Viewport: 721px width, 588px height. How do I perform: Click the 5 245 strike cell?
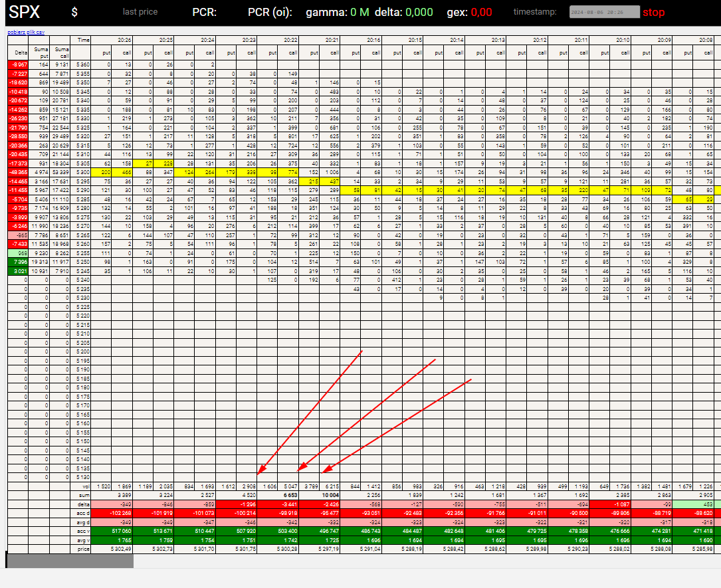pyautogui.click(x=80, y=271)
